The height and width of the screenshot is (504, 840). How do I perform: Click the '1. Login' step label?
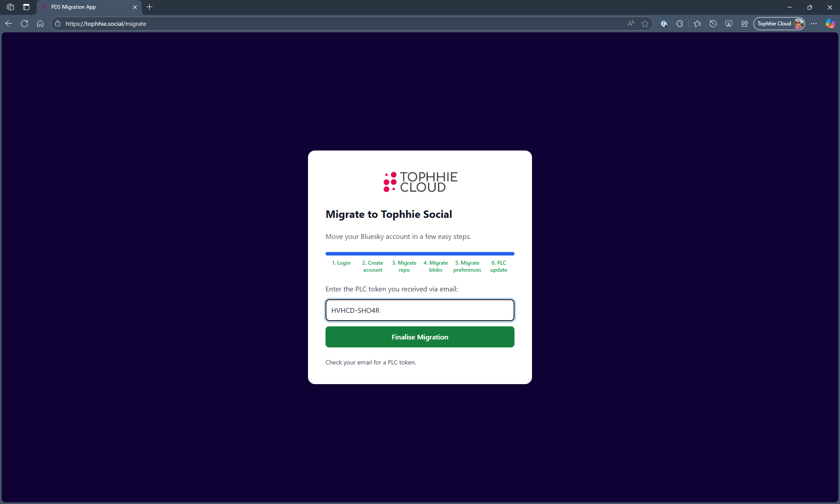click(341, 263)
